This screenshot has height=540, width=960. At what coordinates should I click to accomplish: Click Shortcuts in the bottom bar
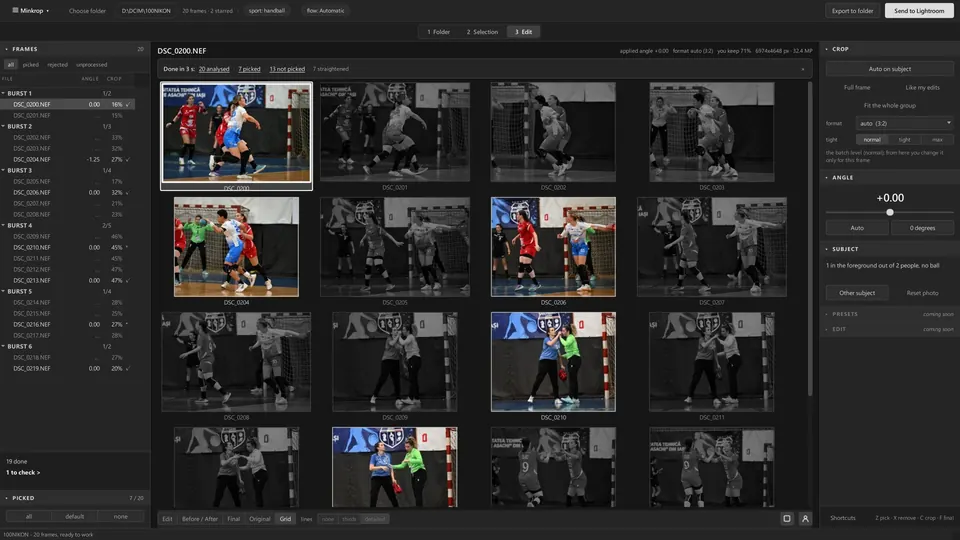coord(842,518)
